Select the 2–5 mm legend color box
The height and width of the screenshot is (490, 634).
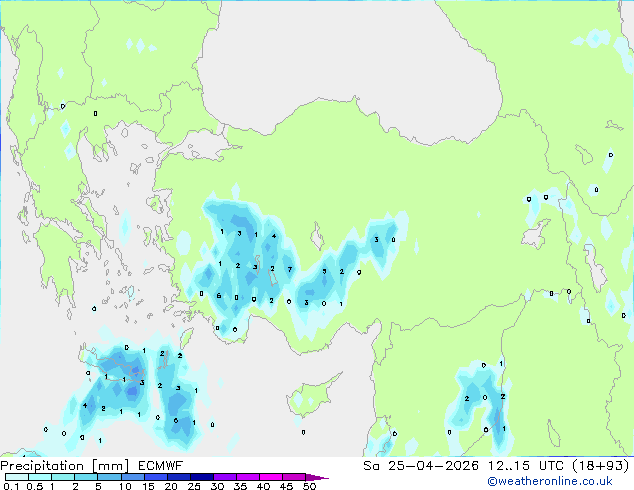tap(86, 477)
